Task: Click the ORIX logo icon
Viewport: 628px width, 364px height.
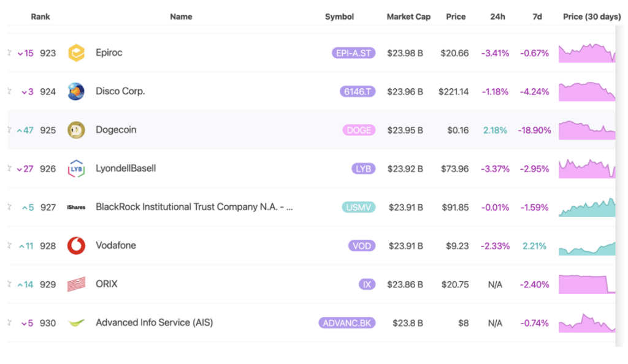Action: click(76, 284)
